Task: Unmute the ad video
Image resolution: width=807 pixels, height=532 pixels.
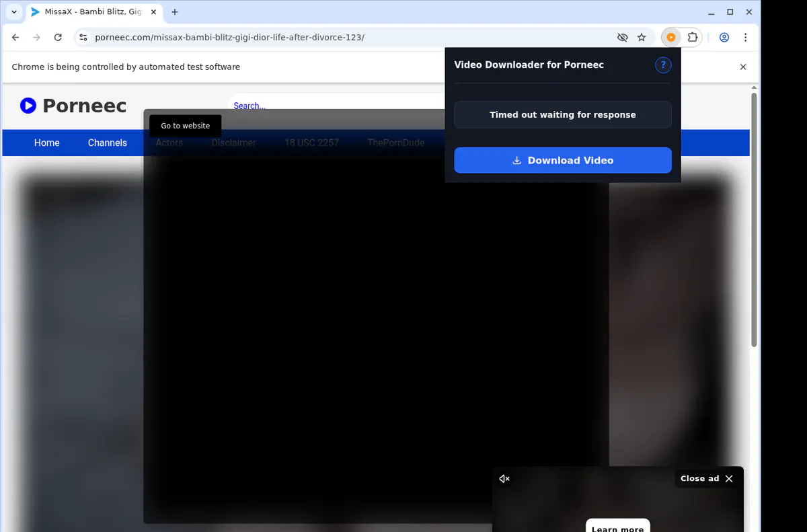Action: pyautogui.click(x=504, y=479)
